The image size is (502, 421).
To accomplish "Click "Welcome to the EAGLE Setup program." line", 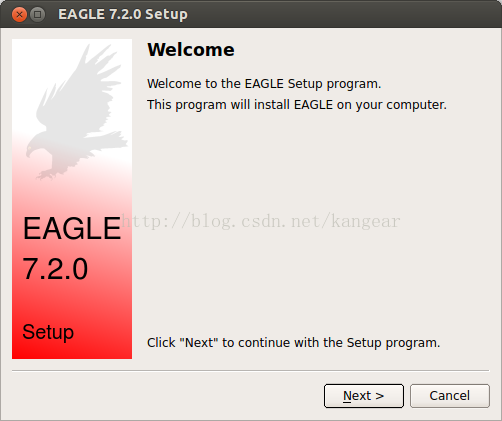I will click(264, 84).
